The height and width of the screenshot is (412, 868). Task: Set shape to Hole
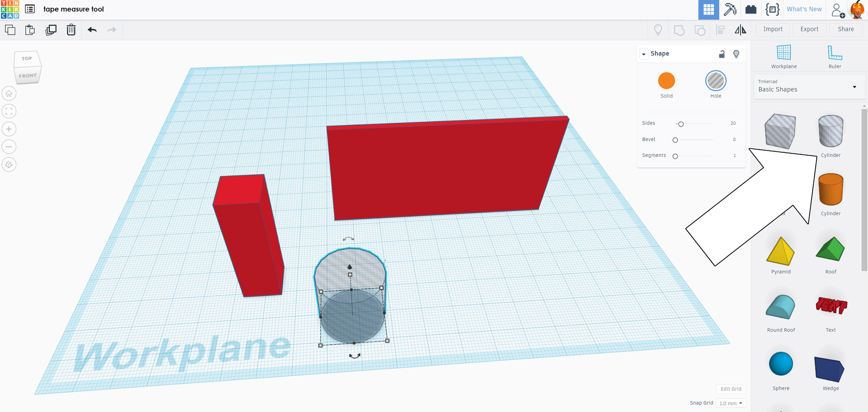716,81
